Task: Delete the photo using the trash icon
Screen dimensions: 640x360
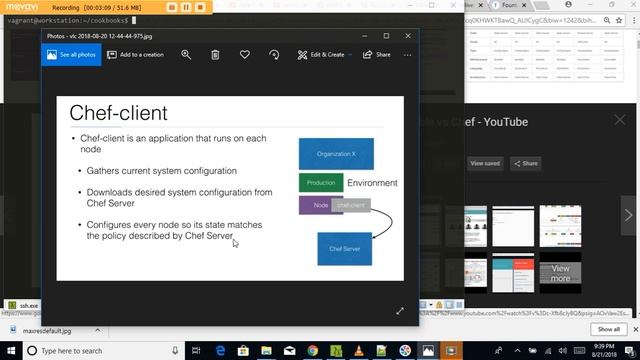Action: [215, 55]
